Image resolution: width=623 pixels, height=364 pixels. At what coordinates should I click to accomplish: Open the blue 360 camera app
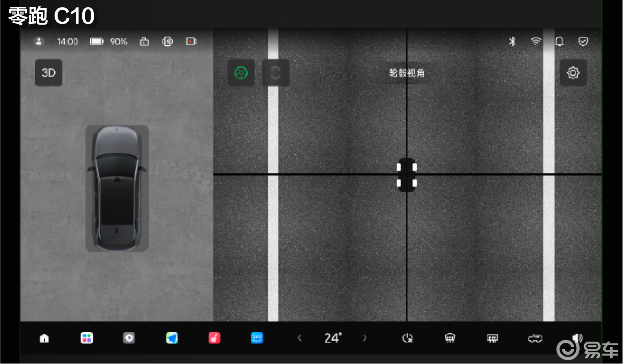[257, 338]
